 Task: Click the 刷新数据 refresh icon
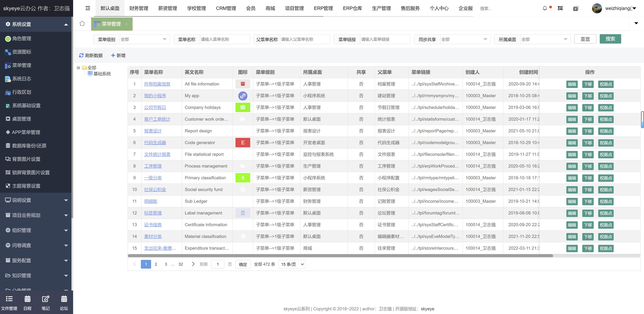tap(81, 55)
